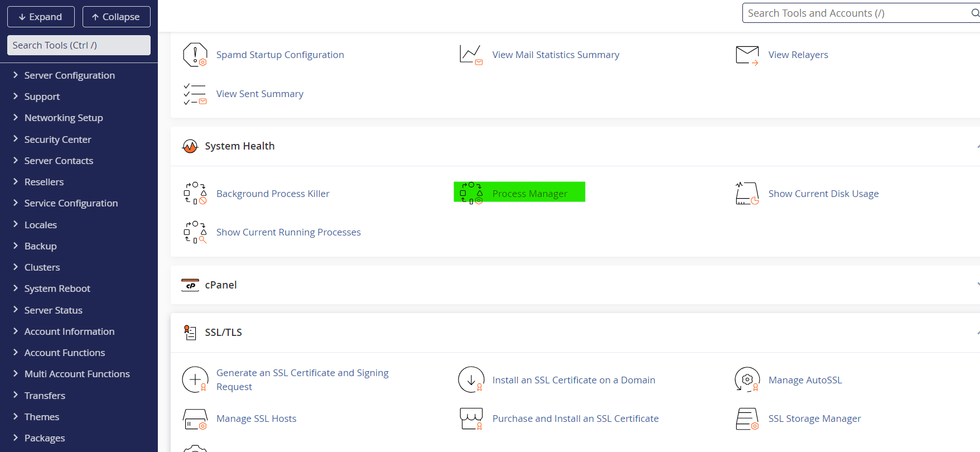Open Show Current Running Processes link

coord(288,232)
